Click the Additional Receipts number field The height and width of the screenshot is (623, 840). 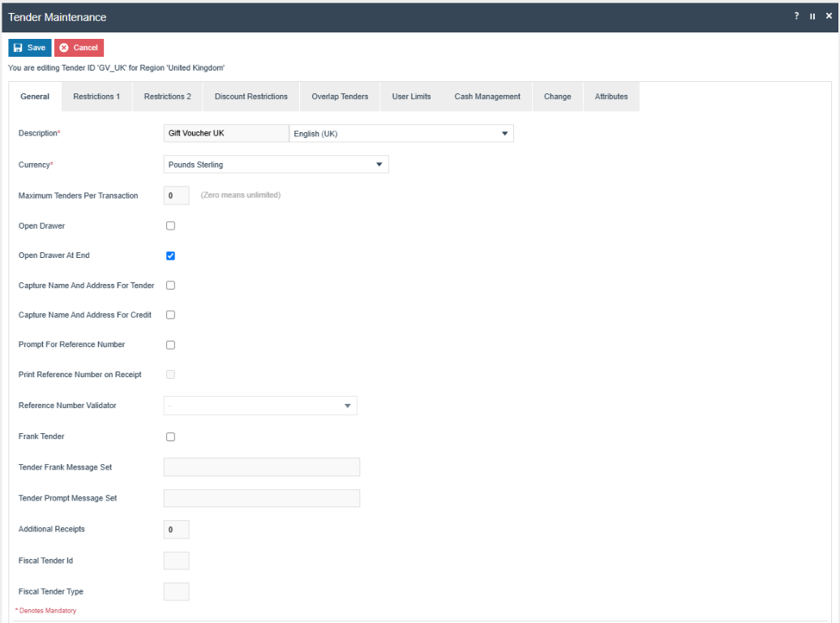tap(176, 530)
